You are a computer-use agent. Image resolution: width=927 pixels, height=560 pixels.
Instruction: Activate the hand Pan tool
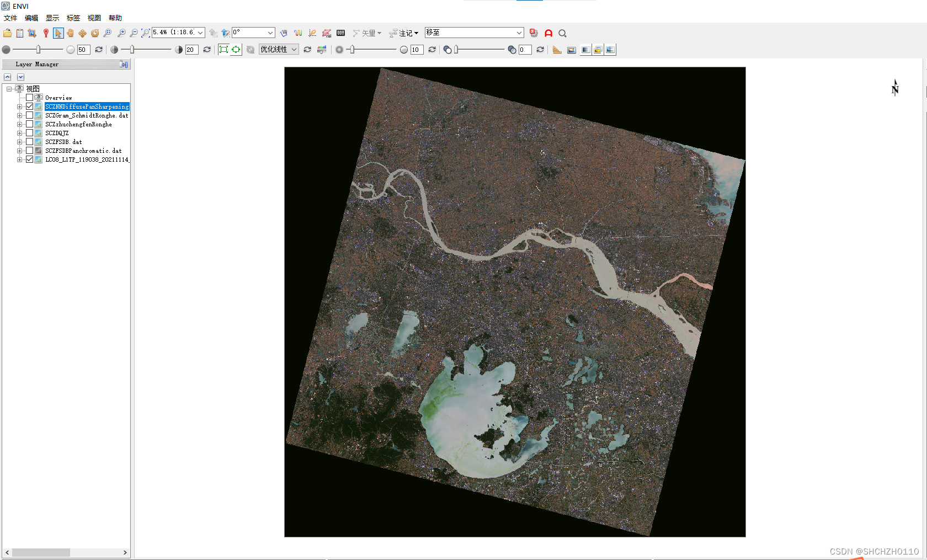pos(71,33)
